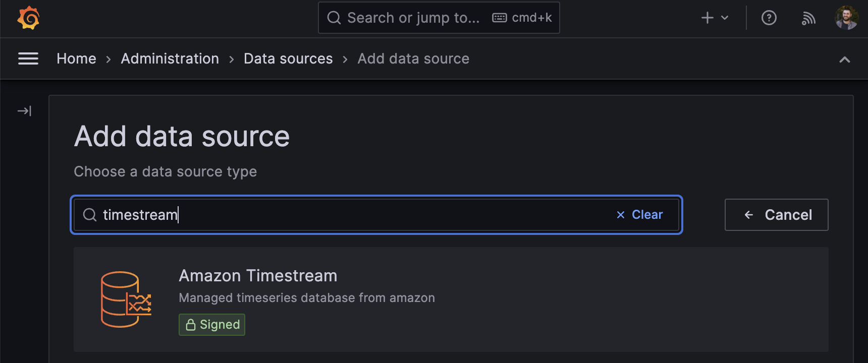Navigate to Administration breadcrumb
Viewport: 868px width, 363px height.
click(170, 58)
